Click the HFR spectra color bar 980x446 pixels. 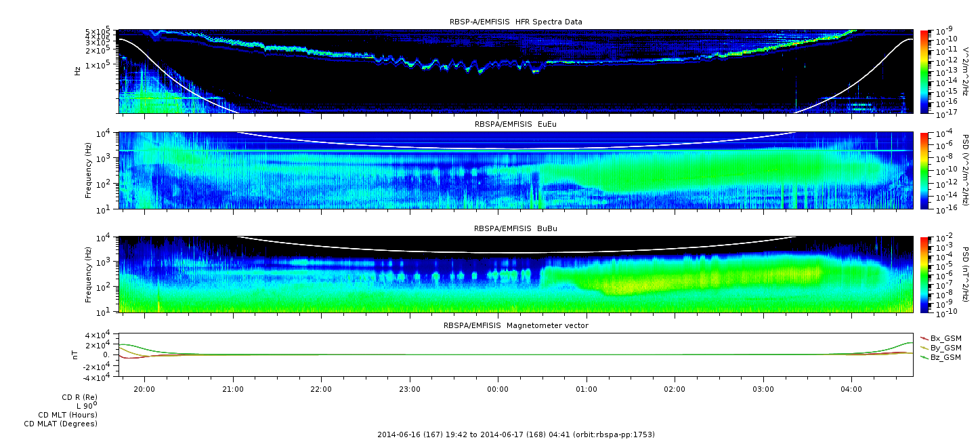[x=924, y=70]
